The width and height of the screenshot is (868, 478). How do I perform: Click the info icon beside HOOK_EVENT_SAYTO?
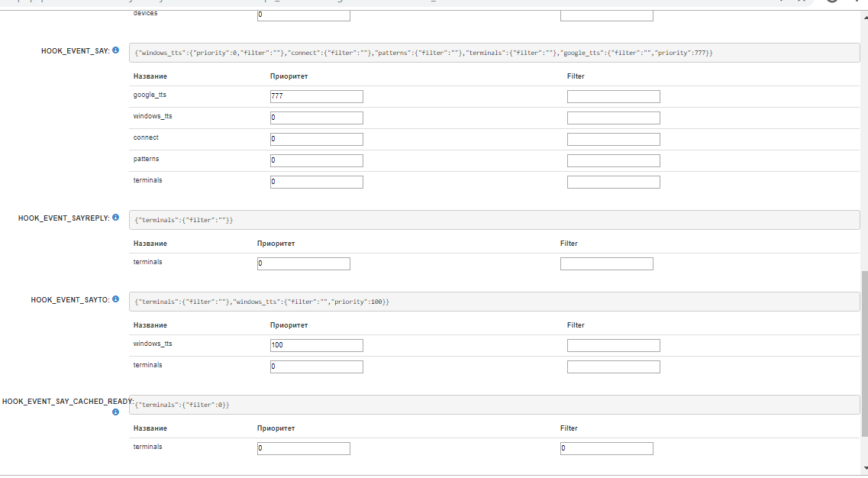[x=116, y=299]
